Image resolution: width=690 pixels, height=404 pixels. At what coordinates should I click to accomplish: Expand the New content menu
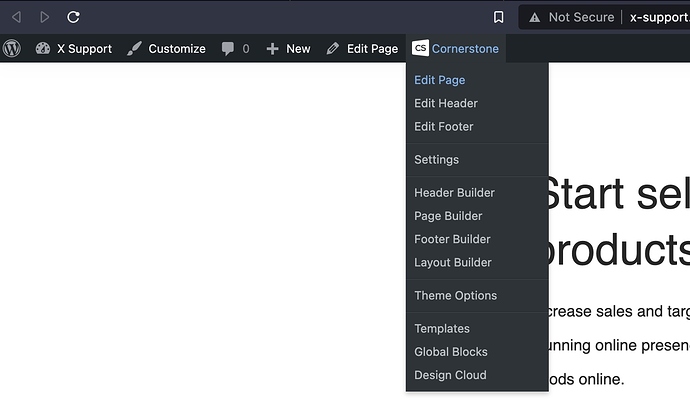click(288, 48)
